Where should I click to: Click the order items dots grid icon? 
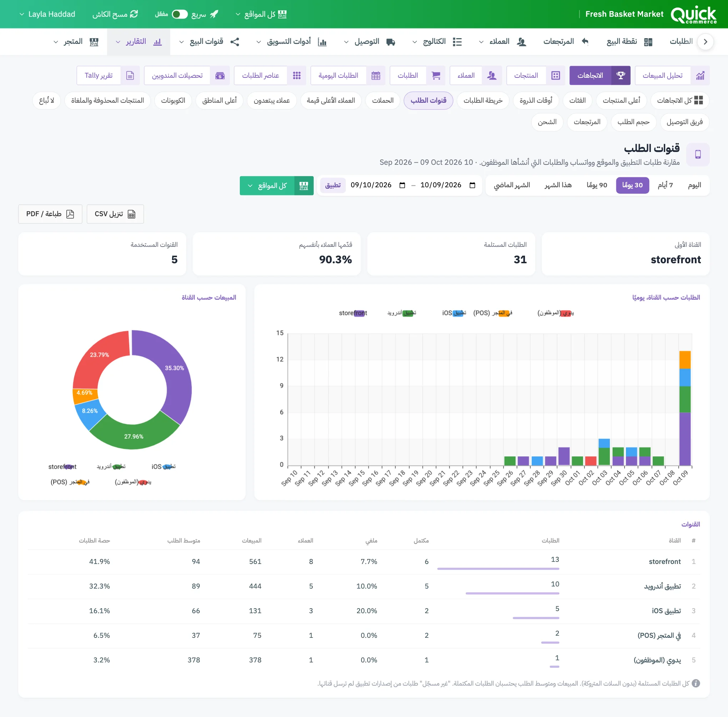pos(297,76)
